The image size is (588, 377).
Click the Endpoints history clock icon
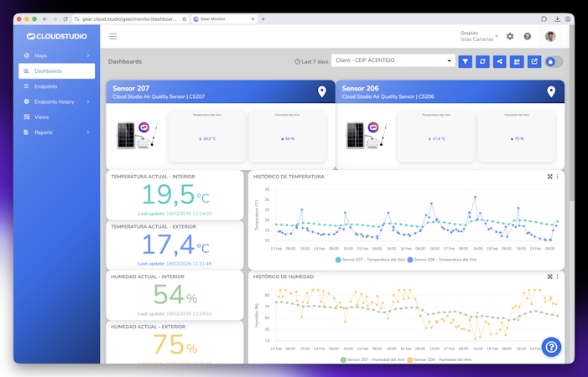(x=26, y=101)
